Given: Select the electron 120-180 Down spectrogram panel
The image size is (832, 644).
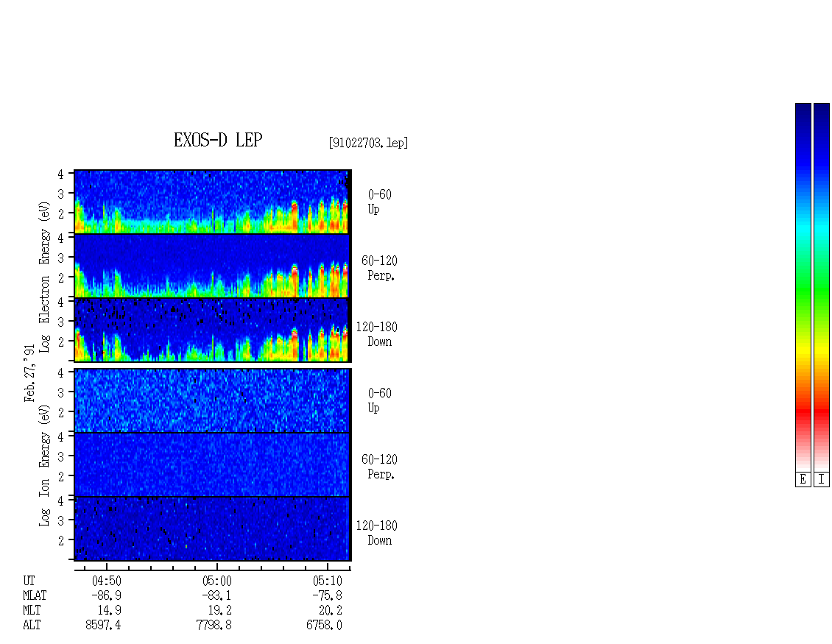Looking at the screenshot, I should (212, 330).
